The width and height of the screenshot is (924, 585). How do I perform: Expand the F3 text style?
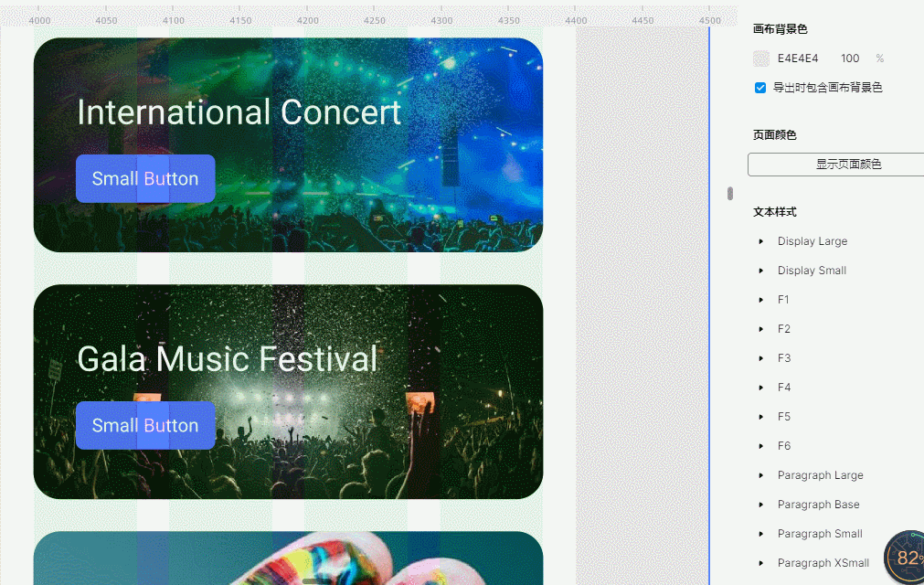pyautogui.click(x=761, y=358)
